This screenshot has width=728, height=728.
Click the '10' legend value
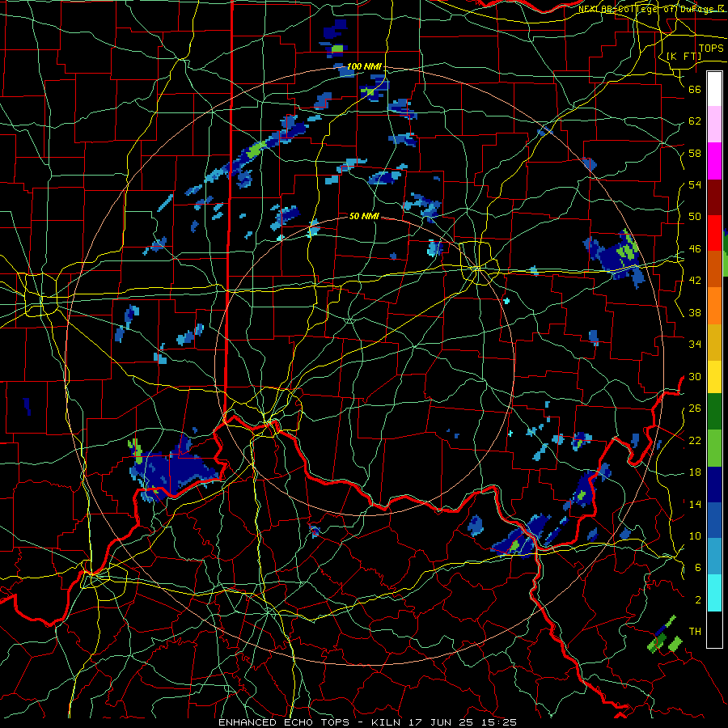[x=695, y=535]
